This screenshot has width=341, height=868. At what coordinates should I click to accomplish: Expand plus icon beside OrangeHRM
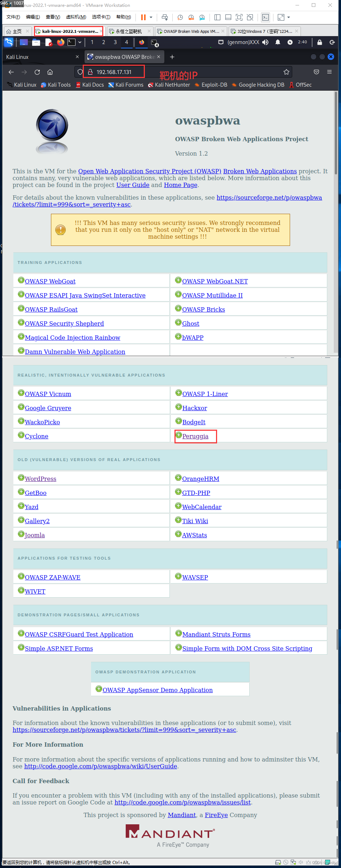click(178, 478)
